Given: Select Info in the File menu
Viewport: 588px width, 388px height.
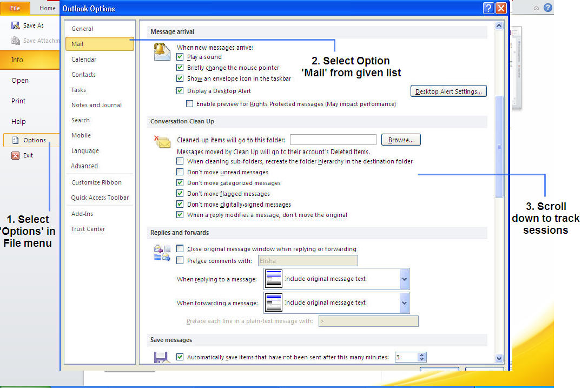Looking at the screenshot, I should pos(30,60).
